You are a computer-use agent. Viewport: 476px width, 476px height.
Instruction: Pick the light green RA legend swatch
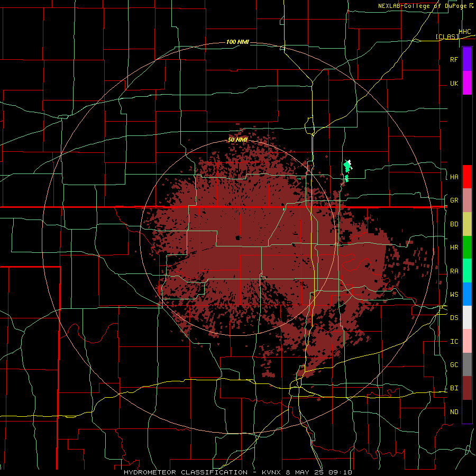point(467,271)
